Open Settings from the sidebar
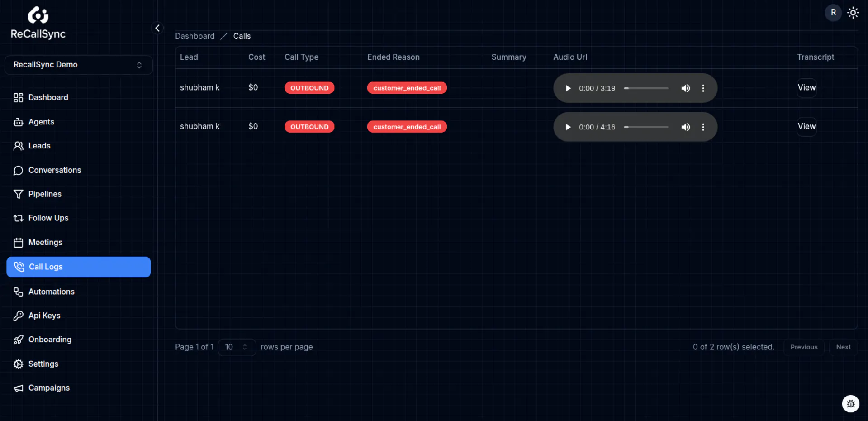868x421 pixels. [78, 364]
